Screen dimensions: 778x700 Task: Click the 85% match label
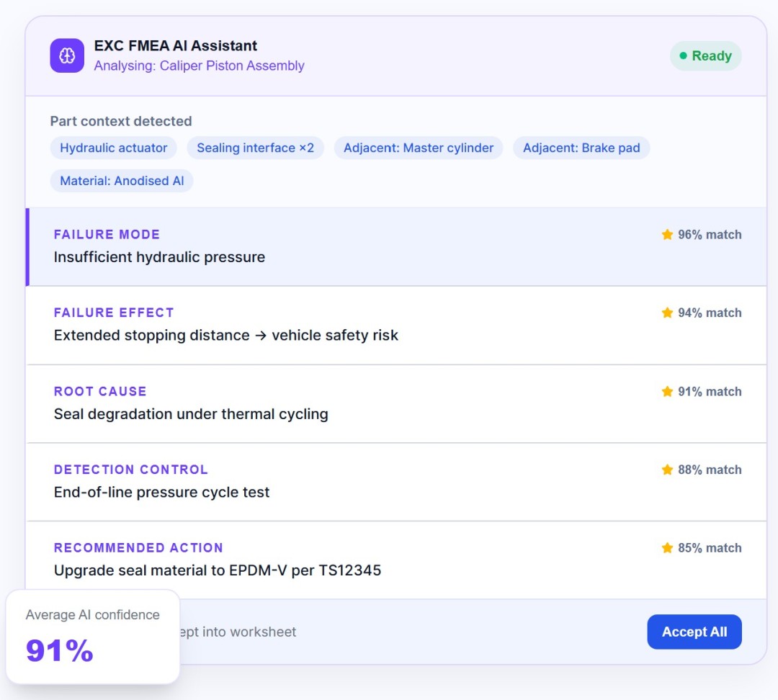(x=710, y=548)
